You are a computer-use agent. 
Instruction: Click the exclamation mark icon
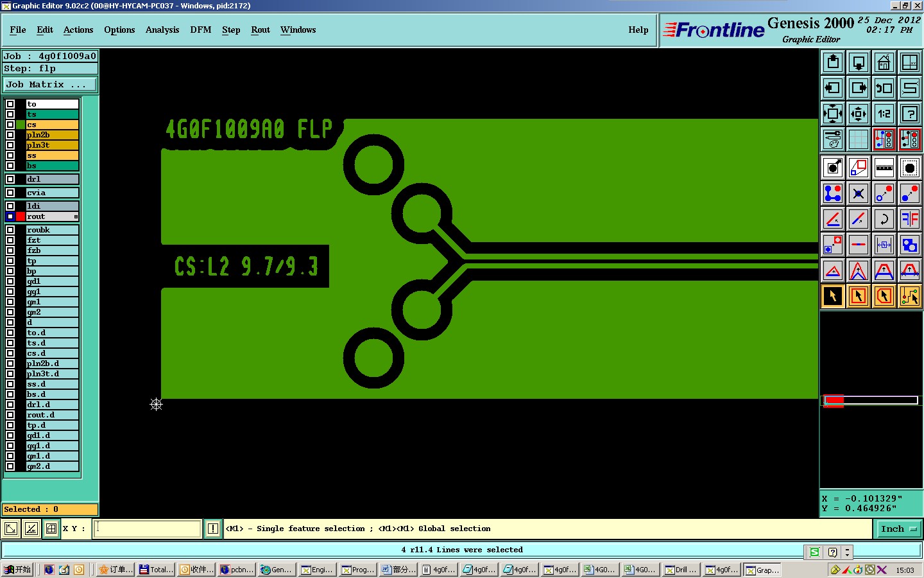pyautogui.click(x=213, y=529)
